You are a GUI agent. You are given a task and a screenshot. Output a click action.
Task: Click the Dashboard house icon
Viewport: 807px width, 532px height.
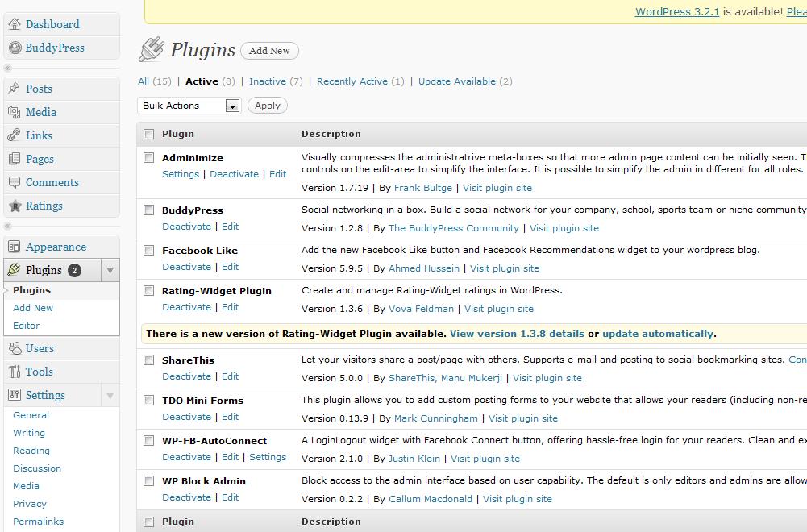(x=15, y=24)
